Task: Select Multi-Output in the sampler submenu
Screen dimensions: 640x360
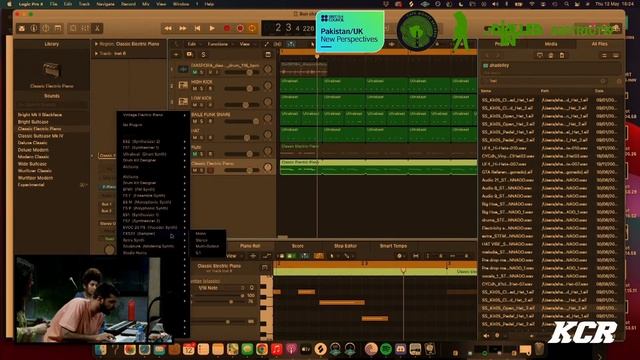Action: point(208,247)
